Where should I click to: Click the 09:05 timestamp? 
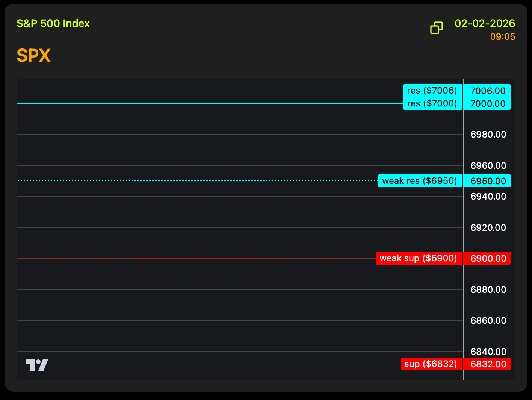502,37
